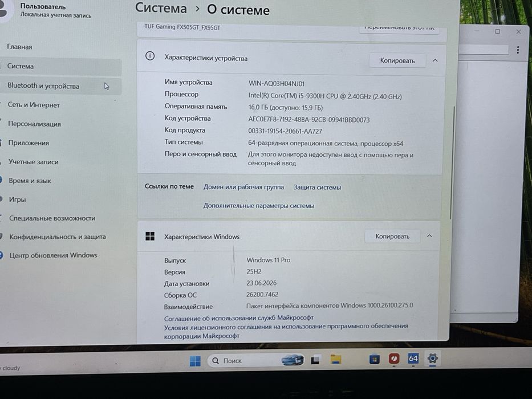Open File Explorer from the taskbar

click(335, 359)
